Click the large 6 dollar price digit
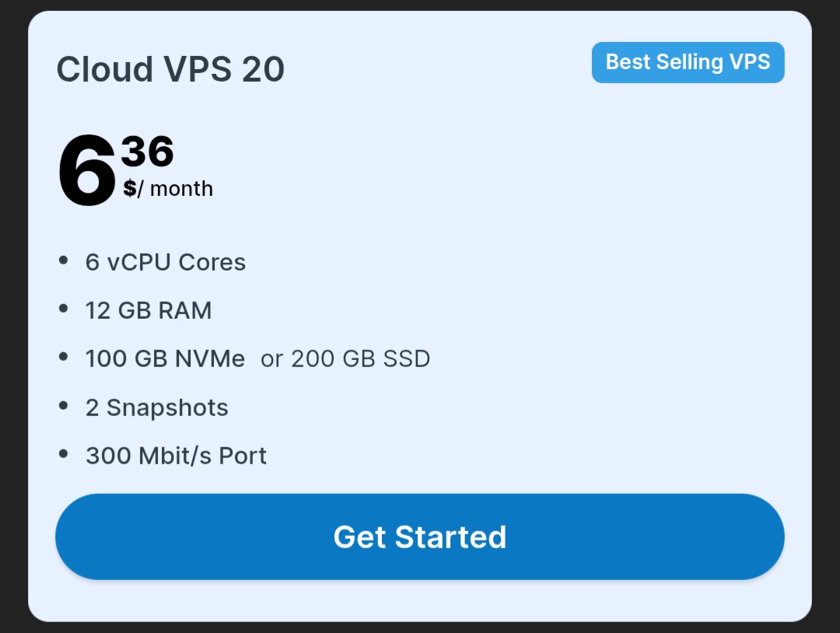This screenshot has height=633, width=840. click(x=86, y=170)
